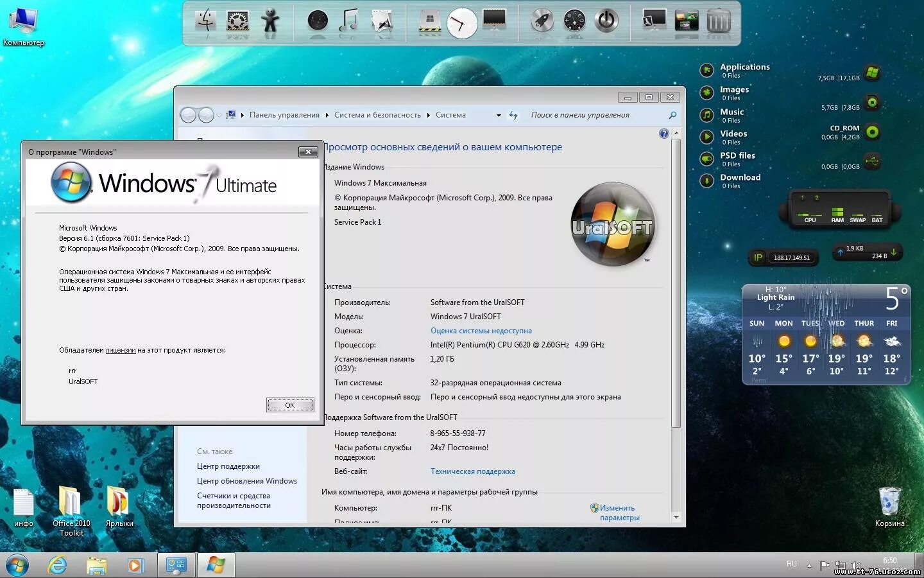Open the photo gallery screen dock icon

[x=687, y=21]
